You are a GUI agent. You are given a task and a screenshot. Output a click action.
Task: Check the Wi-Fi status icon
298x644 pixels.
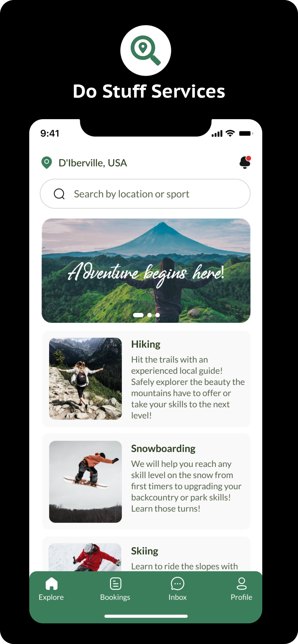[230, 133]
